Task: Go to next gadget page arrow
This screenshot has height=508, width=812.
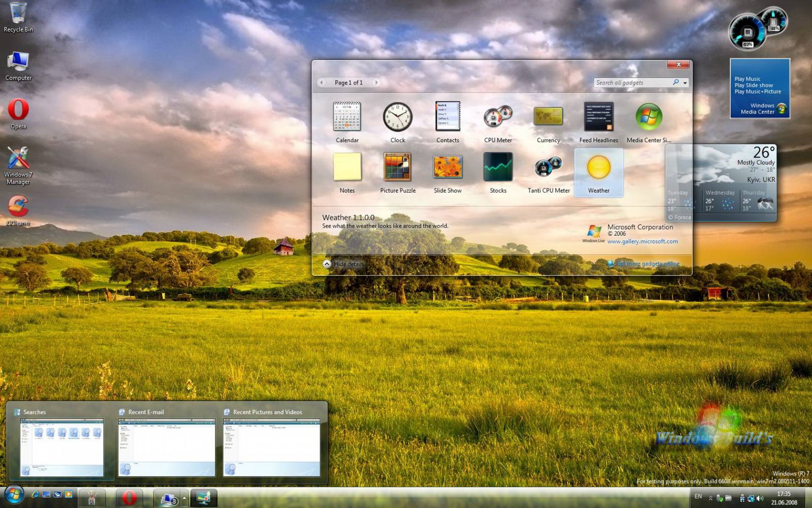Action: pyautogui.click(x=376, y=82)
